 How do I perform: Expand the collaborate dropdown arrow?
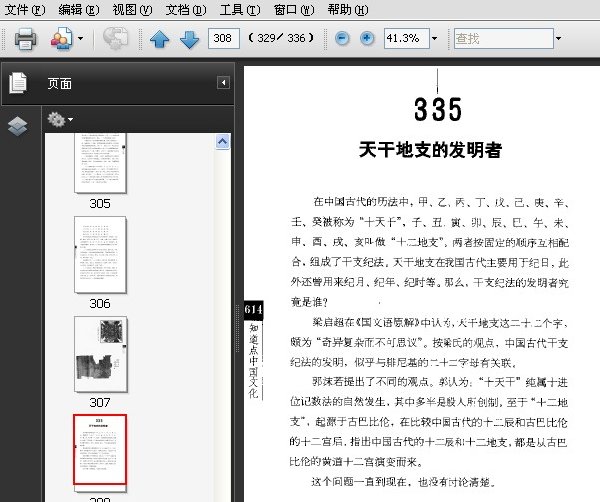pyautogui.click(x=80, y=38)
